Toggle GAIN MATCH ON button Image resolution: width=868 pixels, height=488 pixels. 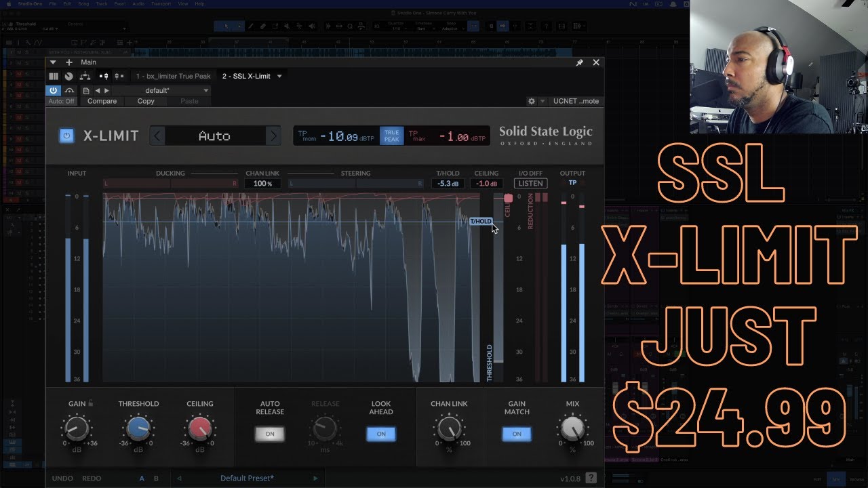point(517,434)
